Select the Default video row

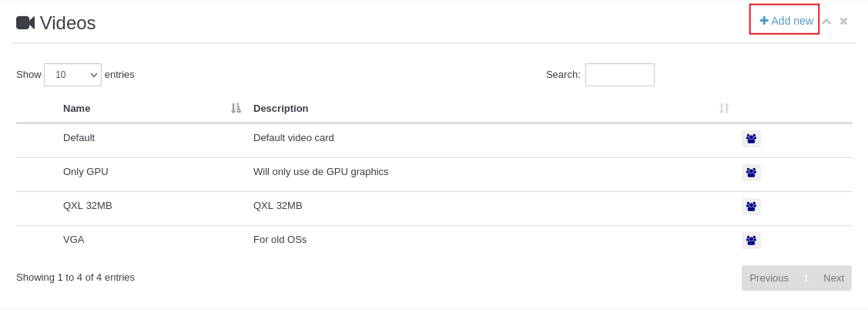tap(79, 138)
